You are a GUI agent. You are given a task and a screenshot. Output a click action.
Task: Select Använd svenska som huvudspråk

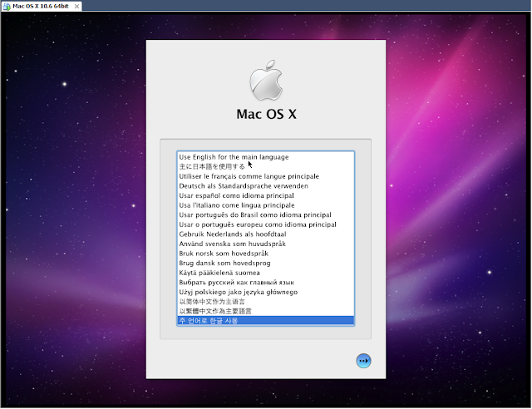coord(266,244)
